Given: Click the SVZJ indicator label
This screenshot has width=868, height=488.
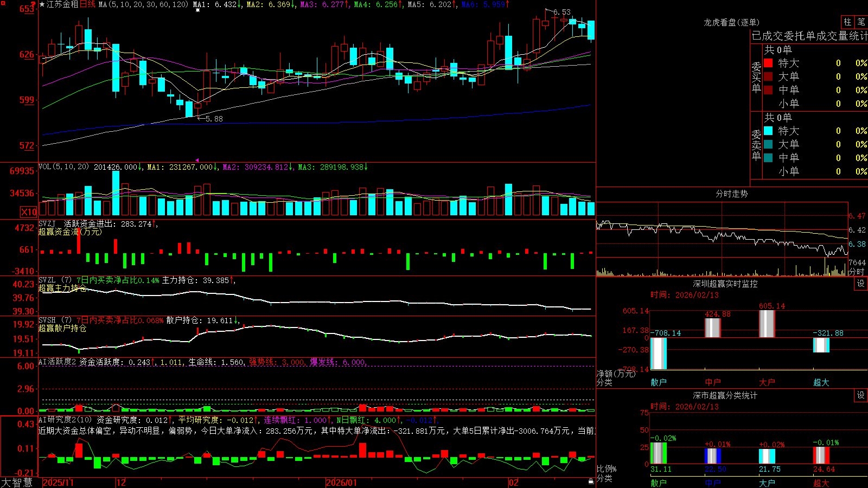Looking at the screenshot, I should pos(47,223).
